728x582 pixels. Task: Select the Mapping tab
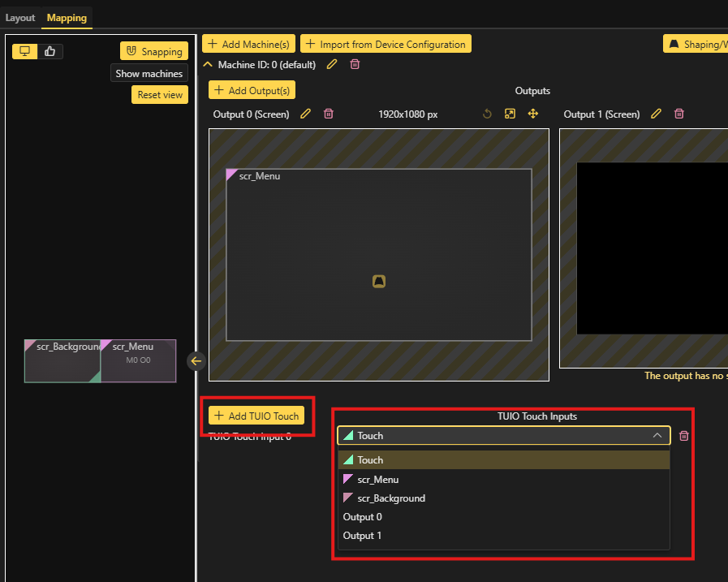click(67, 18)
